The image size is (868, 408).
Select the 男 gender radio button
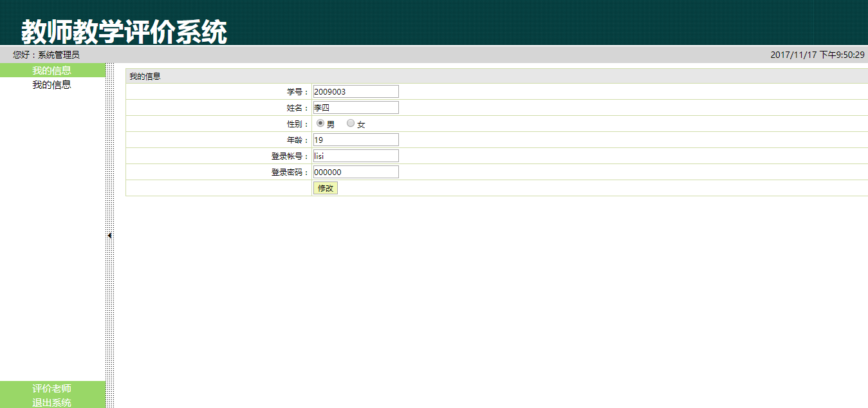[320, 124]
